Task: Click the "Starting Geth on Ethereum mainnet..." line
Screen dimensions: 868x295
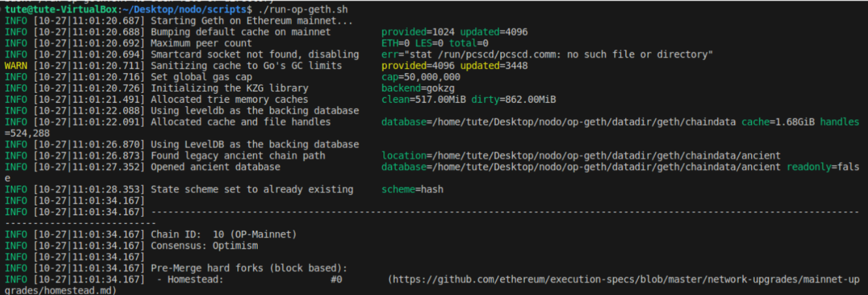Action: [252, 21]
